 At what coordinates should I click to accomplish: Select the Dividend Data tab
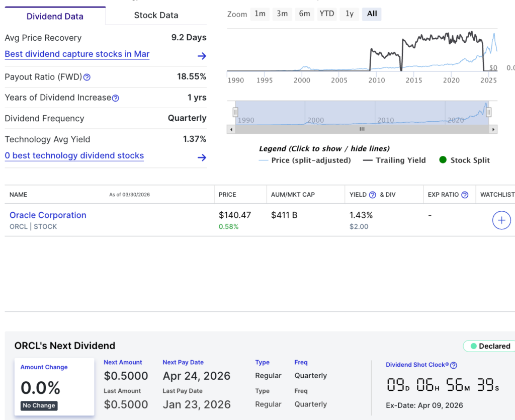tap(55, 16)
